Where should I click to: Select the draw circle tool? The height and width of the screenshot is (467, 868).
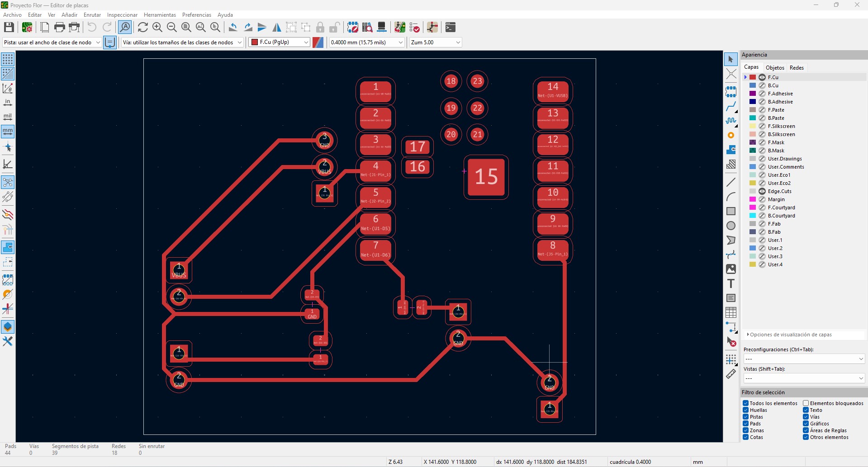point(731,226)
